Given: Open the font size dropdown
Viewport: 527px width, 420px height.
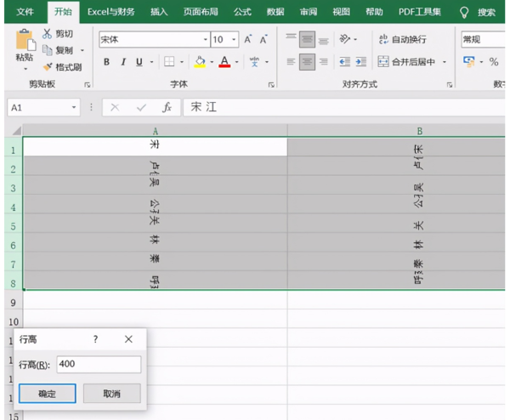Looking at the screenshot, I should 234,40.
